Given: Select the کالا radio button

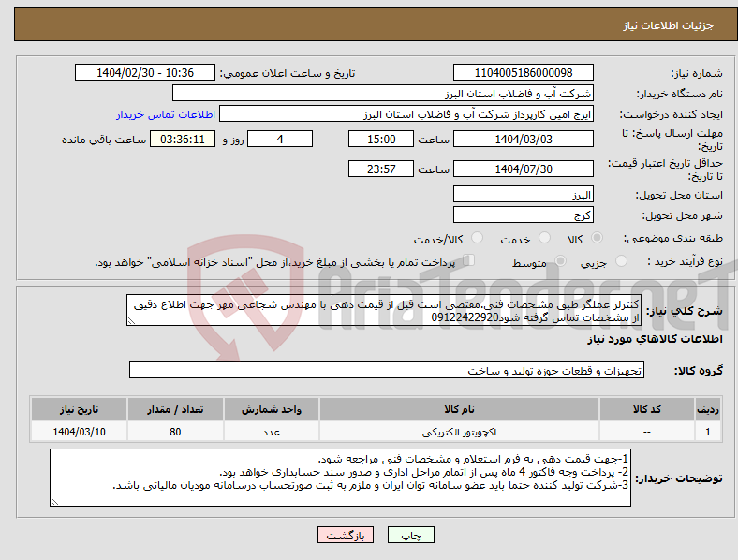Looking at the screenshot, I should 597,238.
